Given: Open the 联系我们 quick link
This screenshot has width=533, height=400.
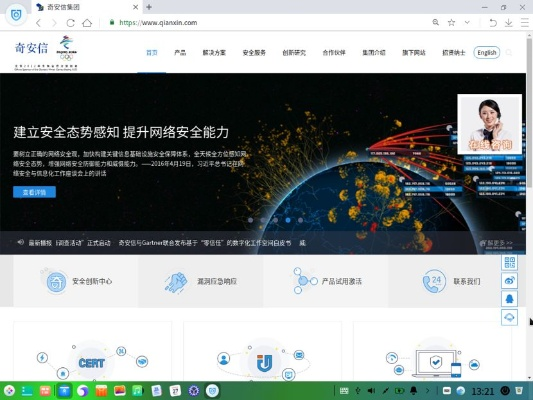Looking at the screenshot, I should (x=451, y=281).
